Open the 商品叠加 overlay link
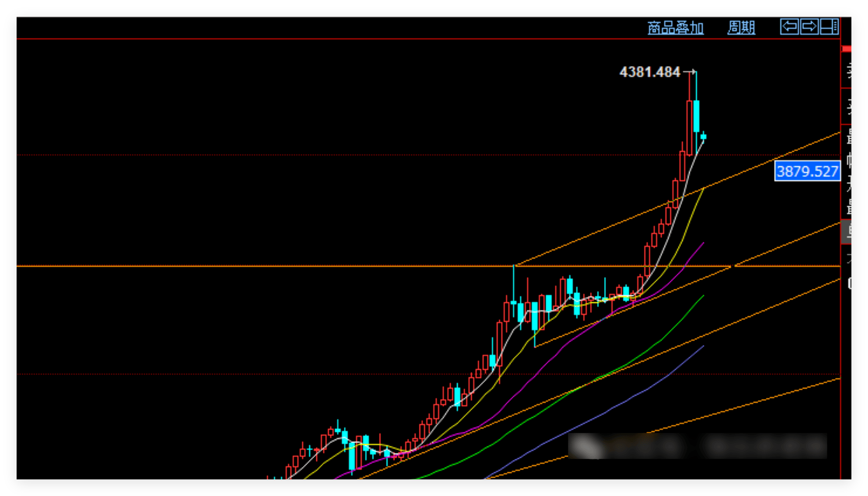The width and height of the screenshot is (868, 496). (675, 28)
